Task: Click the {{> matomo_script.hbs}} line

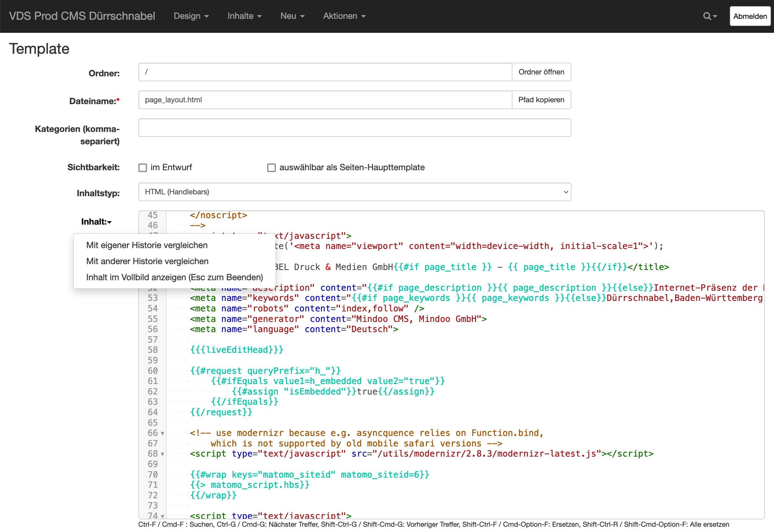Action: [x=250, y=485]
